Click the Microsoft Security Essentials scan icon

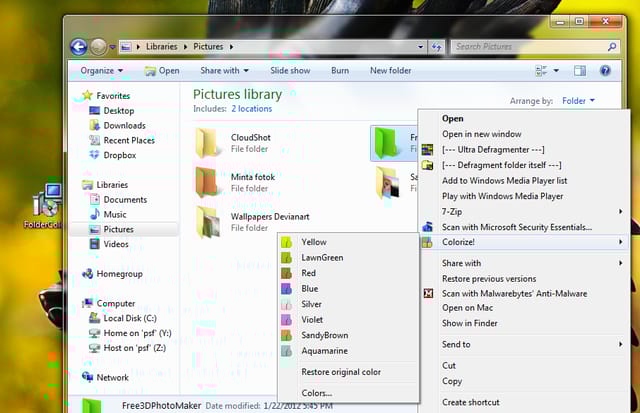427,226
